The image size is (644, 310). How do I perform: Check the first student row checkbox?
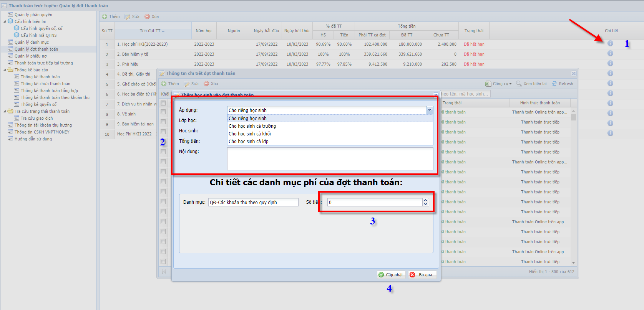pos(163,112)
